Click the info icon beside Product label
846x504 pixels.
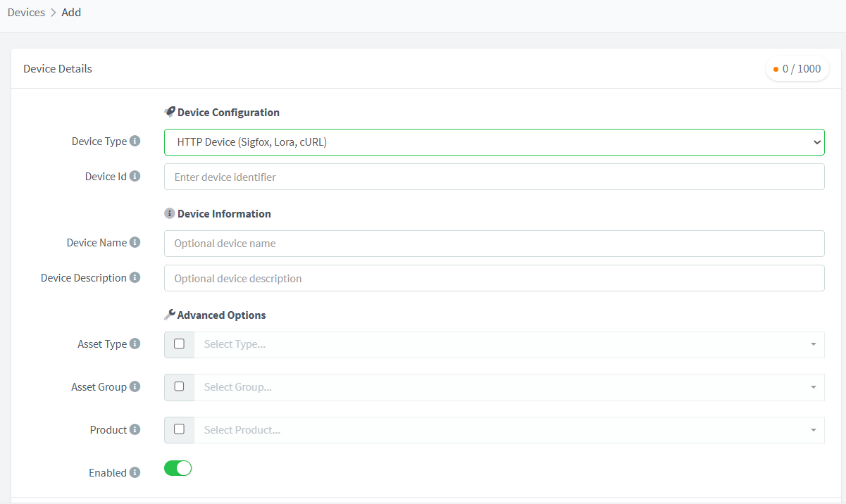(x=135, y=430)
